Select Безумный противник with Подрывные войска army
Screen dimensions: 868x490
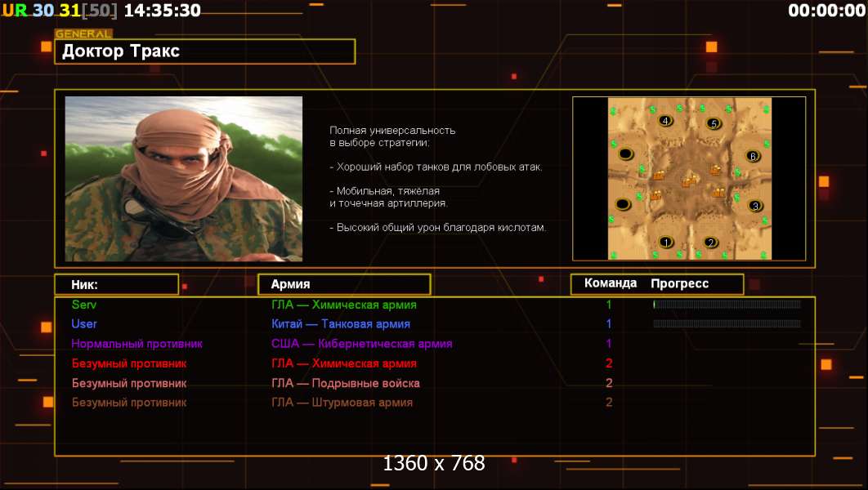tap(129, 383)
